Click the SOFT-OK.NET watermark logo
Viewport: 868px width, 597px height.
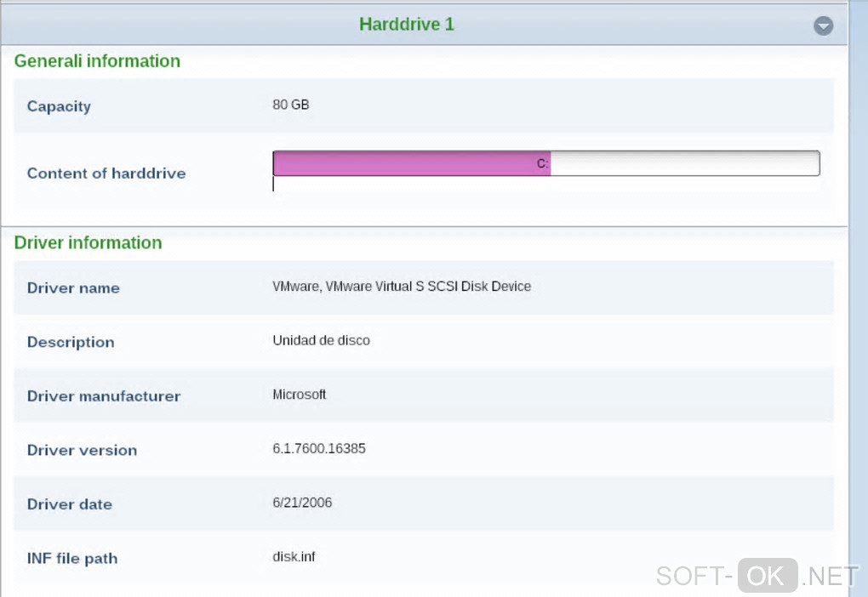(x=757, y=576)
